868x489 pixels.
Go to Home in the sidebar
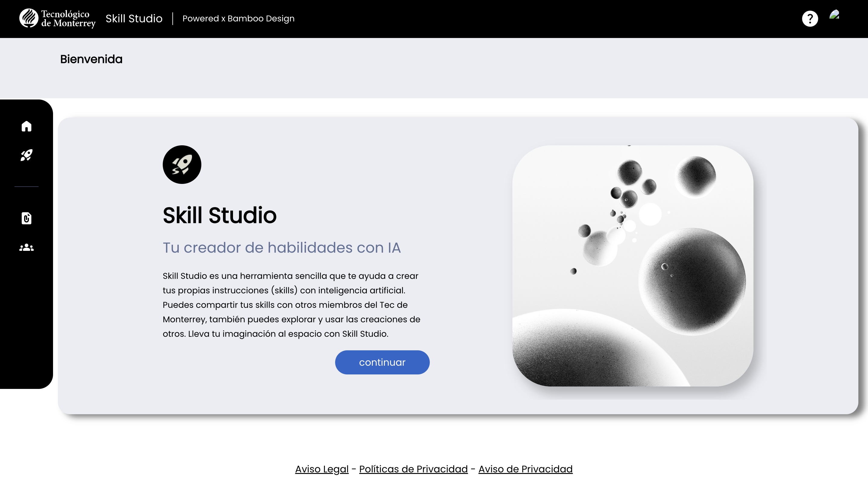[26, 126]
